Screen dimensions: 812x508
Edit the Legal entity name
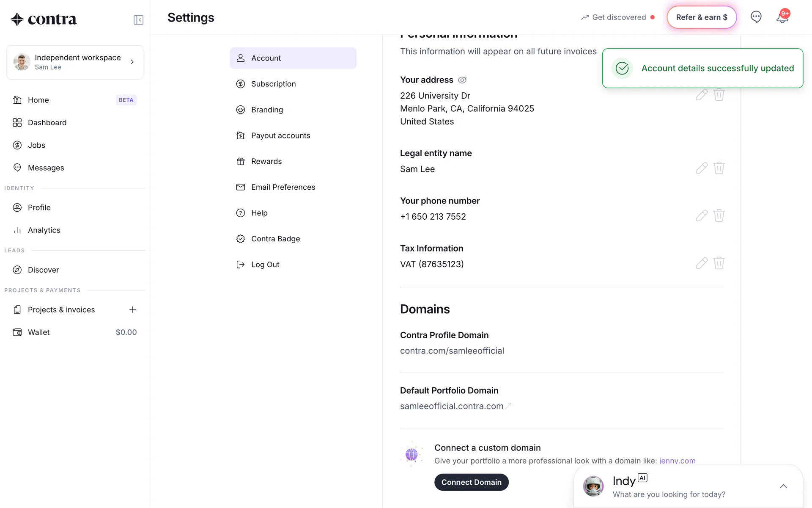(701, 168)
